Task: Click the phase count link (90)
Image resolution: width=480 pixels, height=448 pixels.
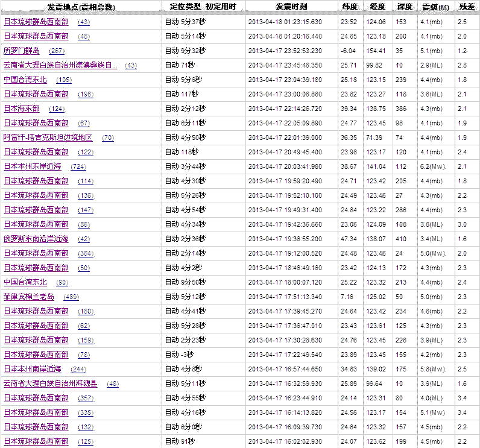Action: [63, 283]
